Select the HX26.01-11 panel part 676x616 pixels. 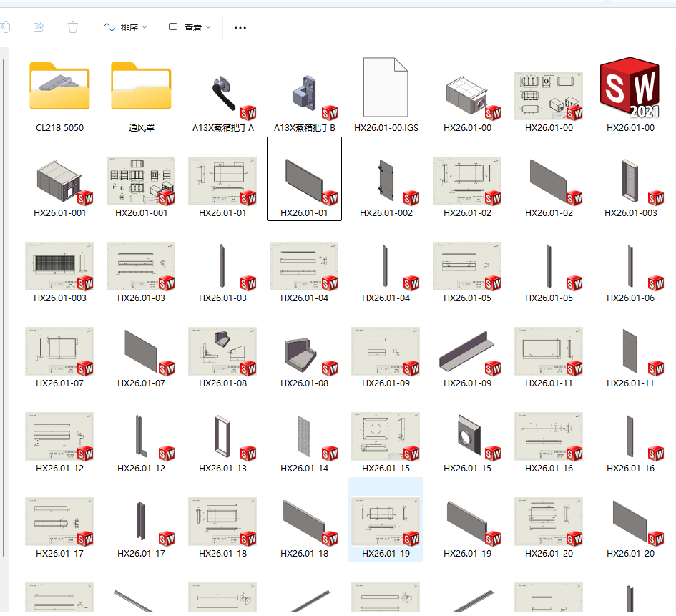point(630,351)
